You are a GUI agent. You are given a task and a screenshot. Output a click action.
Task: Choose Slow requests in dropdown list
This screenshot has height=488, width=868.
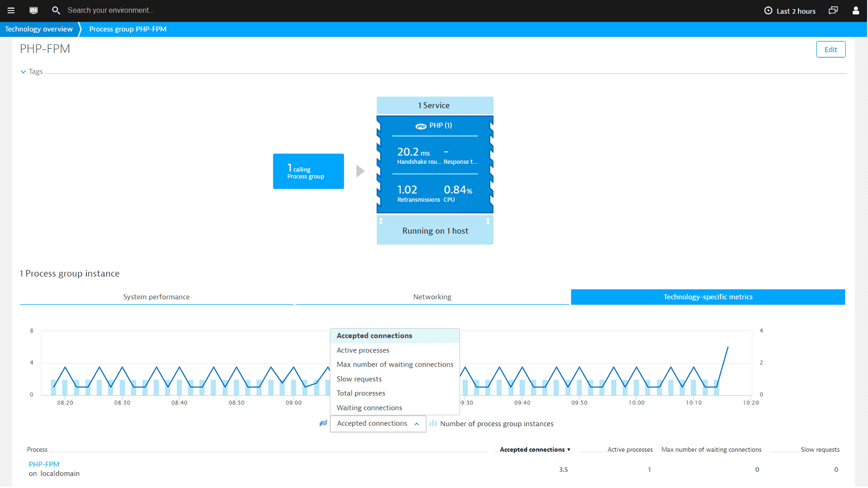click(x=395, y=379)
